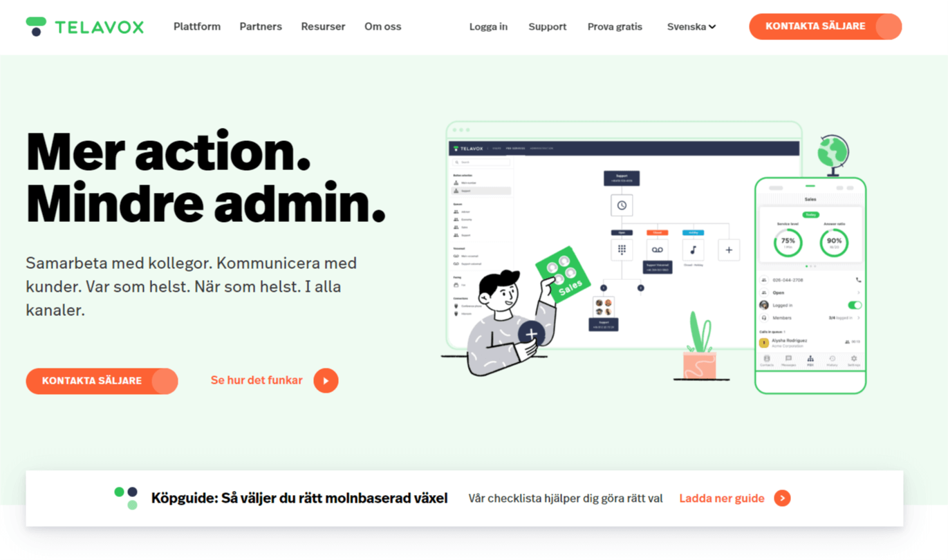948x560 pixels.
Task: Select the Alysha Rodriguez queued call row
Action: (x=810, y=342)
